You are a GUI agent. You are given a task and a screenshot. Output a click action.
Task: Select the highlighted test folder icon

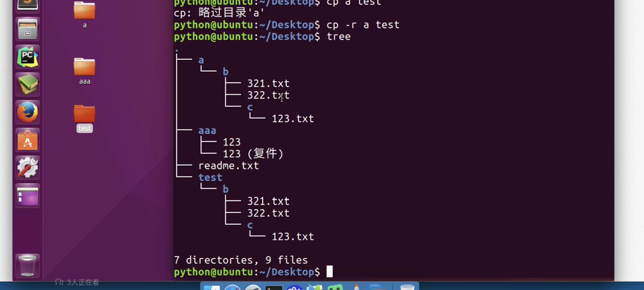coord(85,114)
